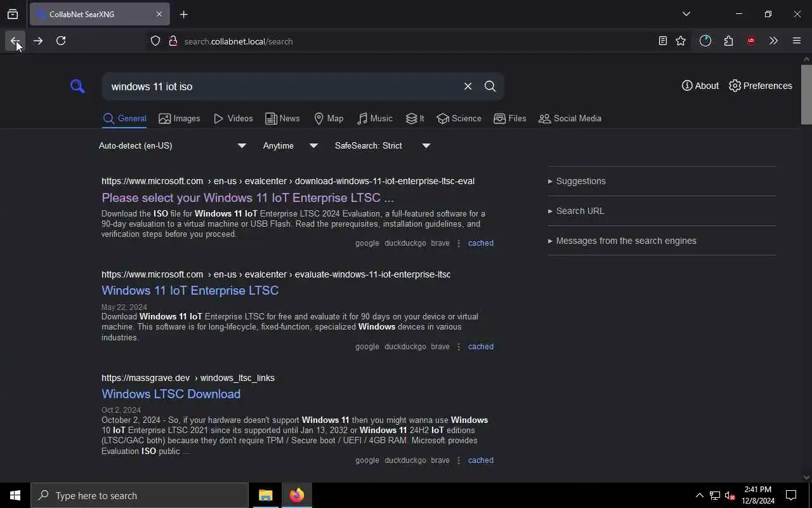Open the uBlock Origin extension icon
This screenshot has width=812, height=508.
coord(751,41)
